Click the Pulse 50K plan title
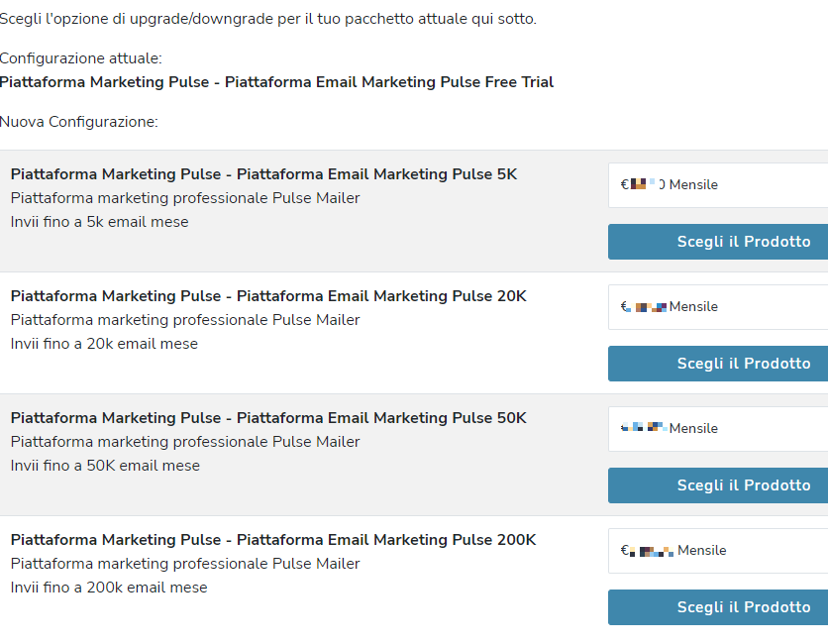 [x=268, y=418]
